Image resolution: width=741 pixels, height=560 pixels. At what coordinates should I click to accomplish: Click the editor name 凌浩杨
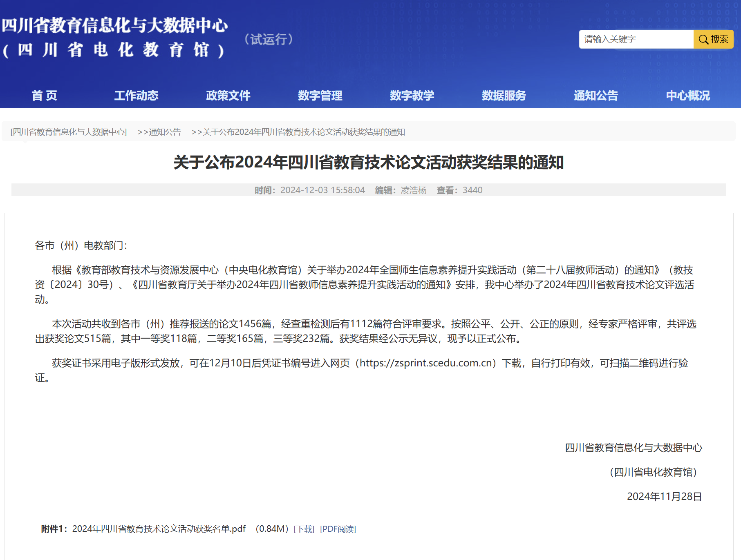pos(413,190)
